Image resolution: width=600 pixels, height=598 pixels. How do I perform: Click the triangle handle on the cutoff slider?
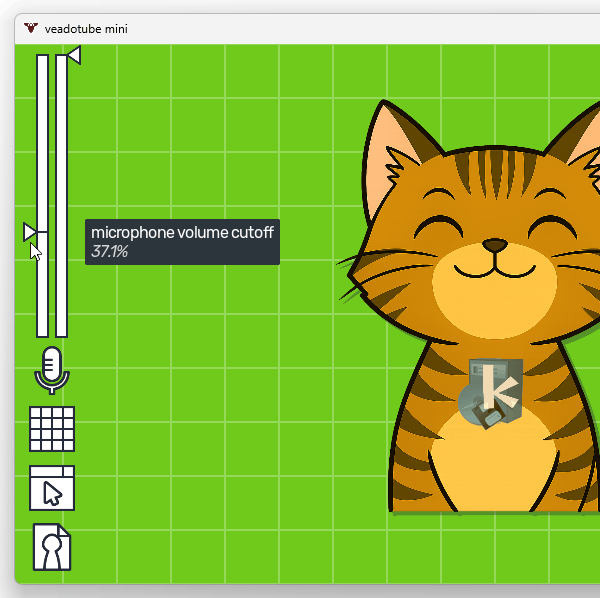coord(30,232)
